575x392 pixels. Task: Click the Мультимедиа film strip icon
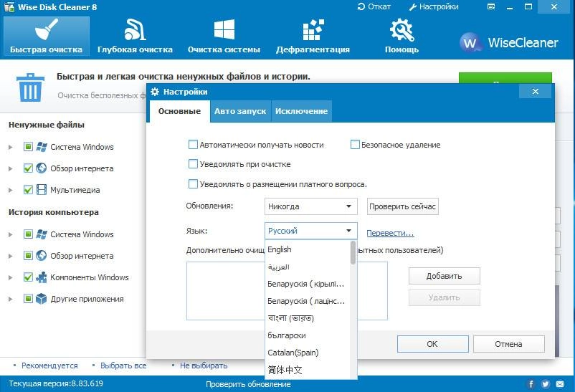click(x=42, y=190)
